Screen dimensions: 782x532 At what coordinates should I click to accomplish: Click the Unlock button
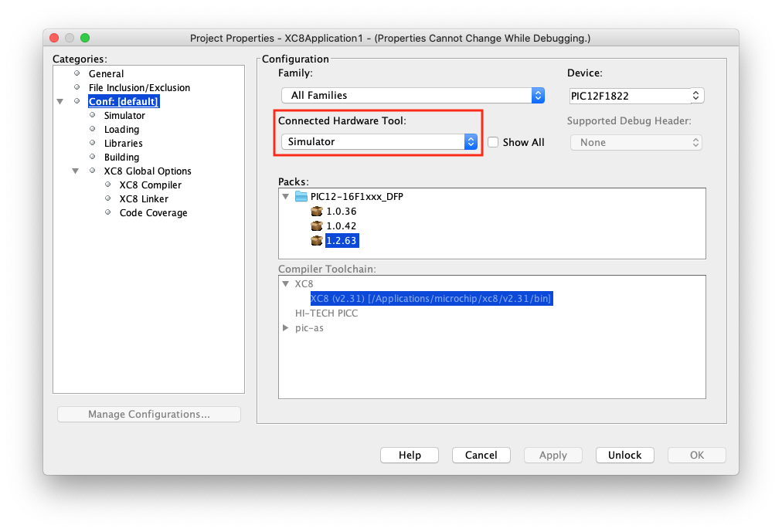coord(625,455)
